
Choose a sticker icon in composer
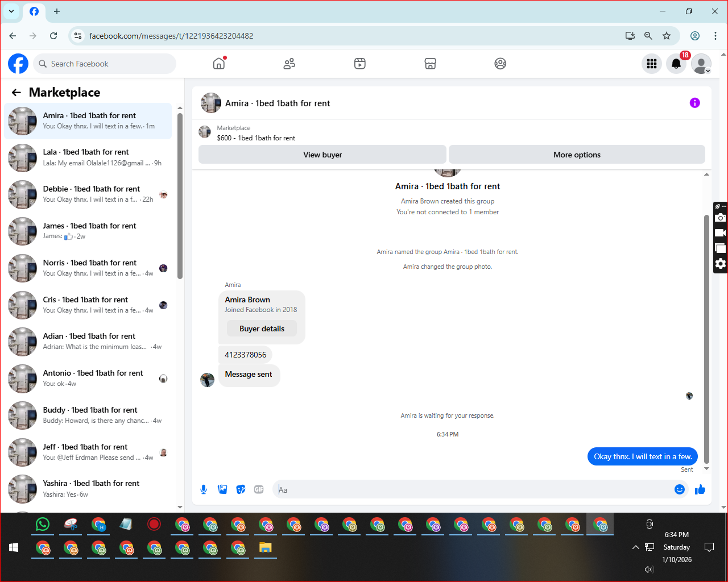pos(241,489)
